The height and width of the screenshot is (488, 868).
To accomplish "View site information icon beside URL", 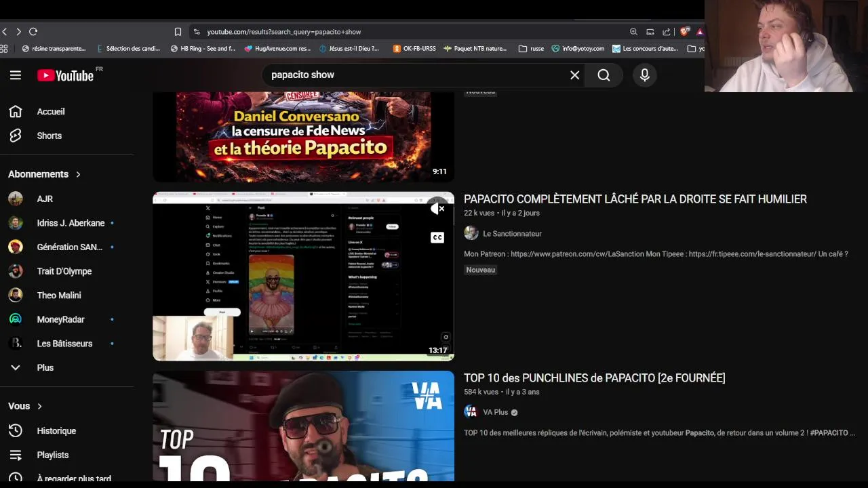I will pyautogui.click(x=197, y=32).
